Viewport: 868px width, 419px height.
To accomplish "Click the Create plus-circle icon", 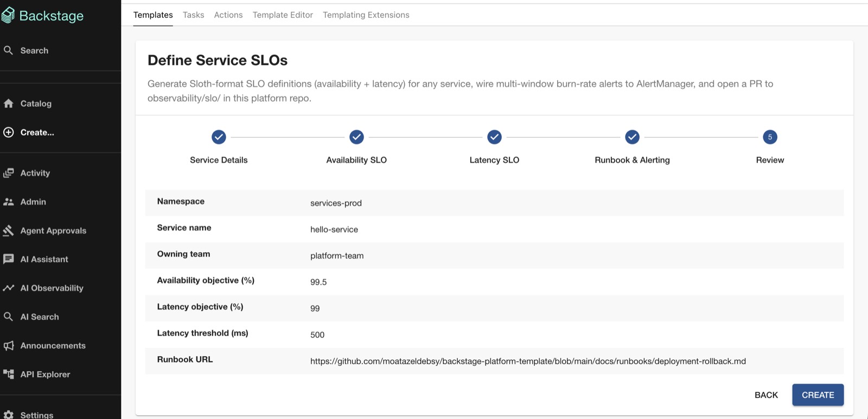I will 8,132.
